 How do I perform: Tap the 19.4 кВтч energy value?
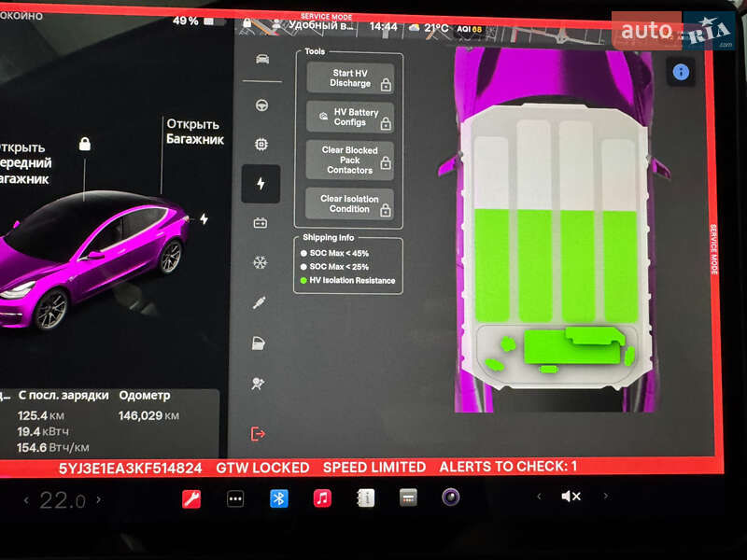[43, 431]
